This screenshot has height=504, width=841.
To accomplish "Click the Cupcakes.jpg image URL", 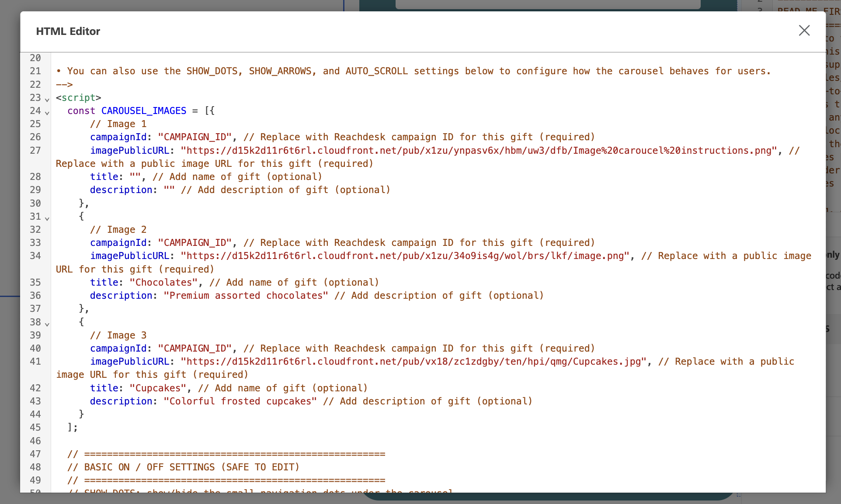I will (414, 362).
